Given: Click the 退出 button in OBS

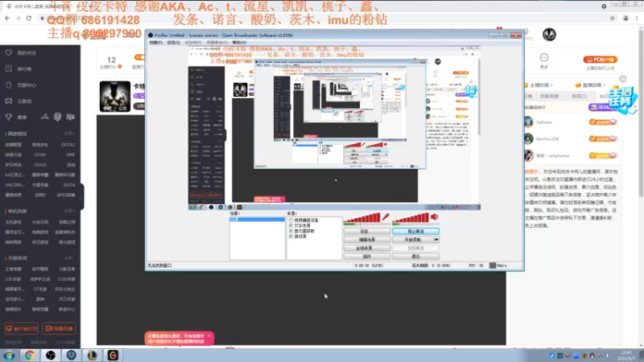Looking at the screenshot, I should tap(415, 257).
